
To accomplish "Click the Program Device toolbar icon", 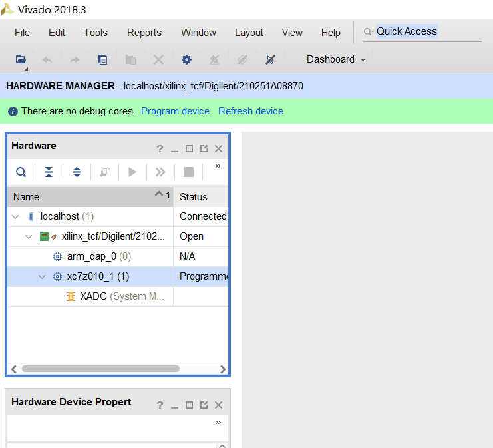I will tap(214, 59).
